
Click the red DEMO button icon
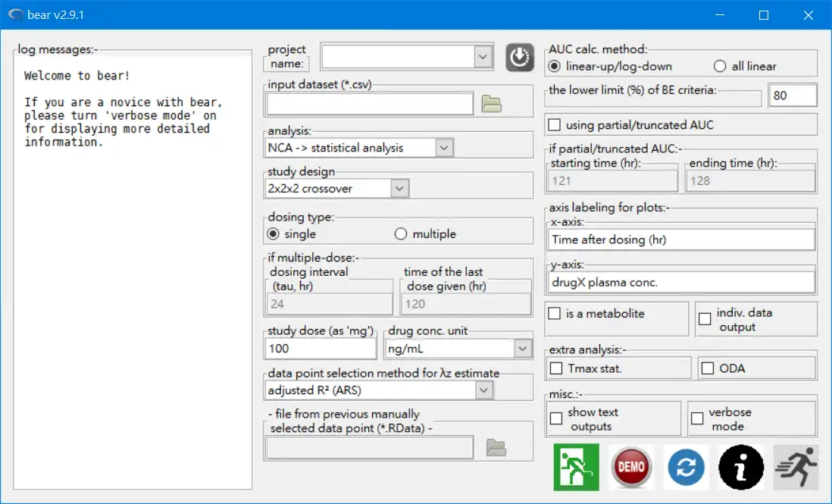coord(631,468)
